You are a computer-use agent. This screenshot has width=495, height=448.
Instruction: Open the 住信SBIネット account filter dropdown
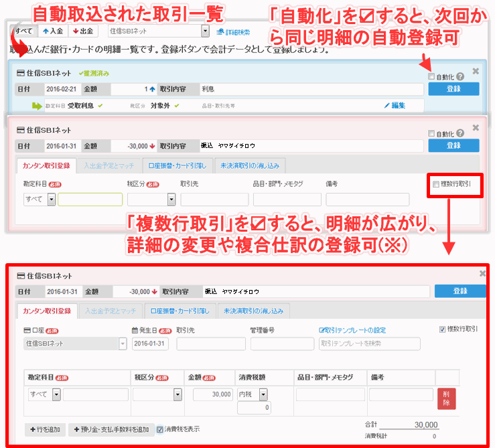(x=205, y=31)
